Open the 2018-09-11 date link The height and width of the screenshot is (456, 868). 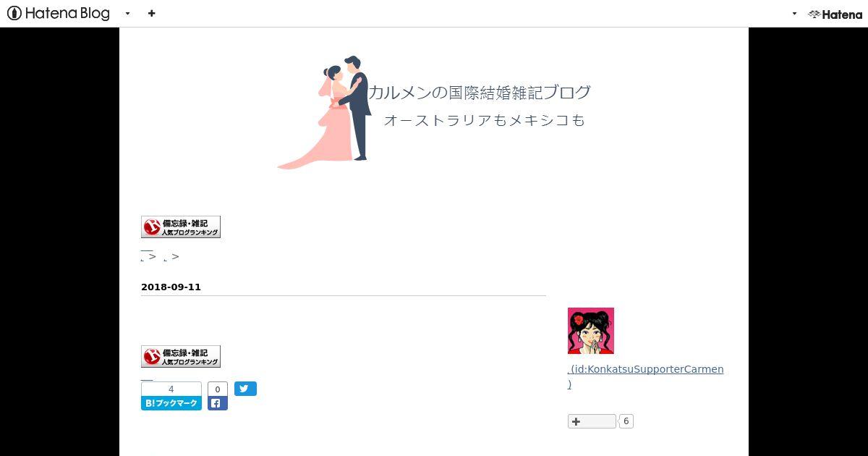(x=171, y=287)
